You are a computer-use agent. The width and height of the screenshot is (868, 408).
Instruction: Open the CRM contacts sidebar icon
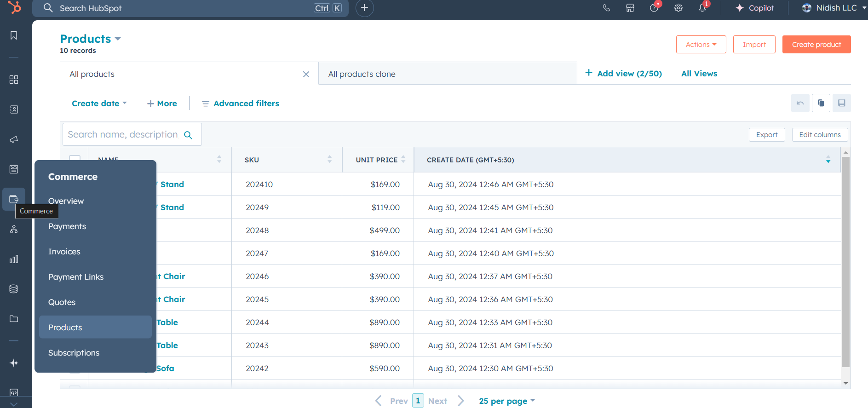point(14,109)
